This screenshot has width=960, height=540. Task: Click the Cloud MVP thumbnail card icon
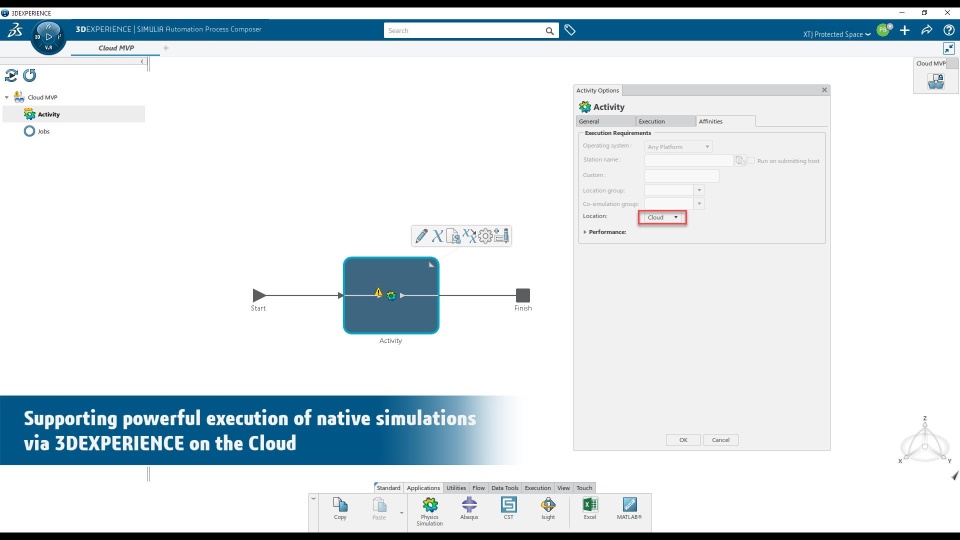tap(936, 81)
